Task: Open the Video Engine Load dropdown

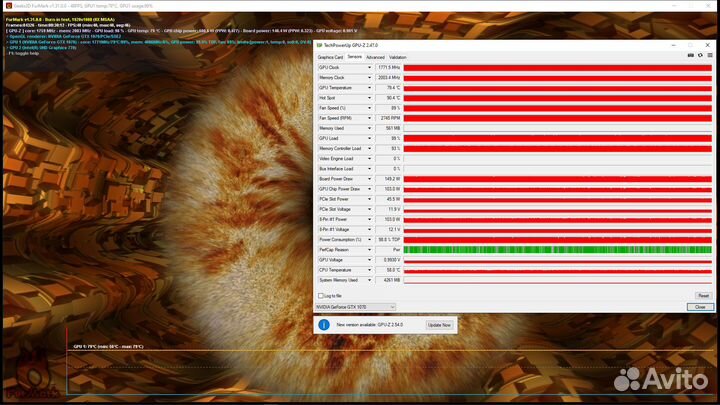Action: (x=369, y=158)
